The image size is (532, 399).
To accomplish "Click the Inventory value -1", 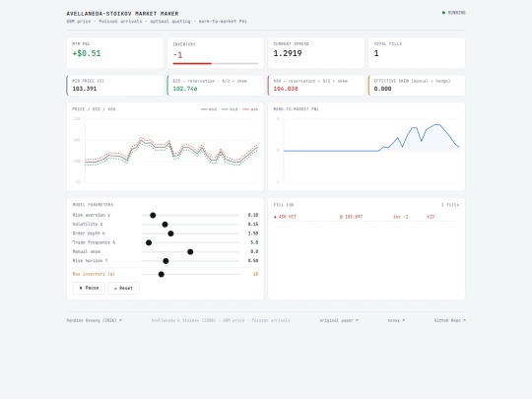I will (x=177, y=54).
